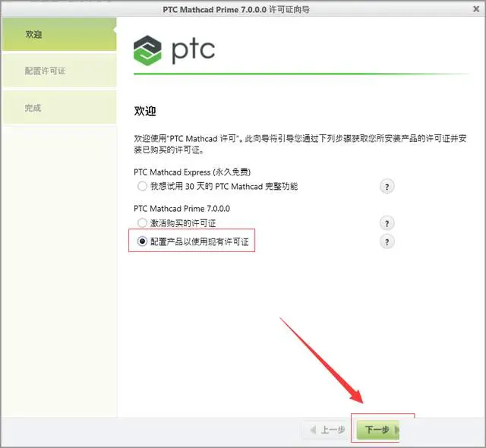Click the 欢迎 heading in main panel

(x=145, y=111)
